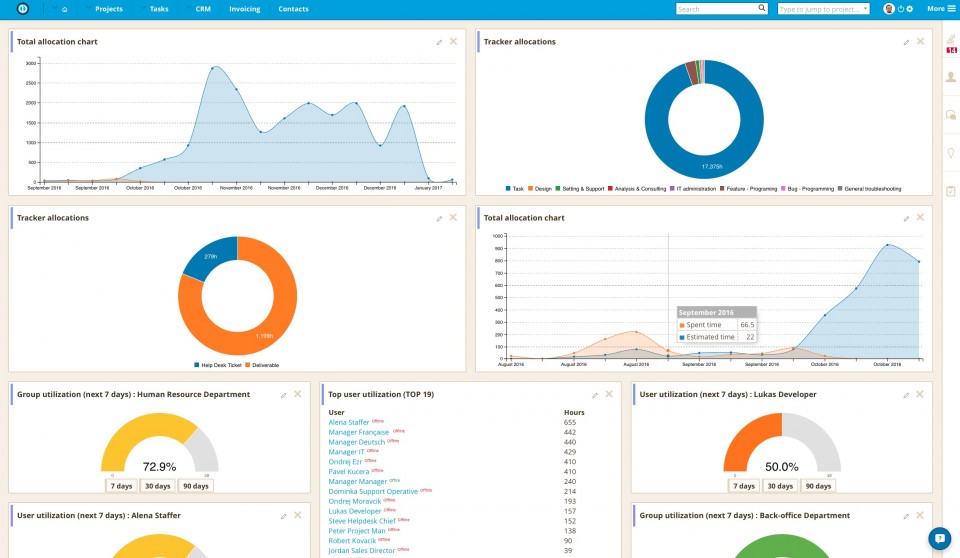This screenshot has height=558, width=960.
Task: Edit the Tracker allocations panel showing 17,375h
Action: pyautogui.click(x=906, y=42)
